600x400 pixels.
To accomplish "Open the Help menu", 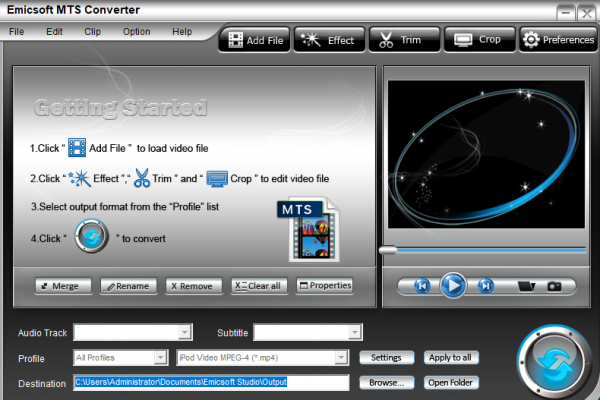I will [182, 31].
